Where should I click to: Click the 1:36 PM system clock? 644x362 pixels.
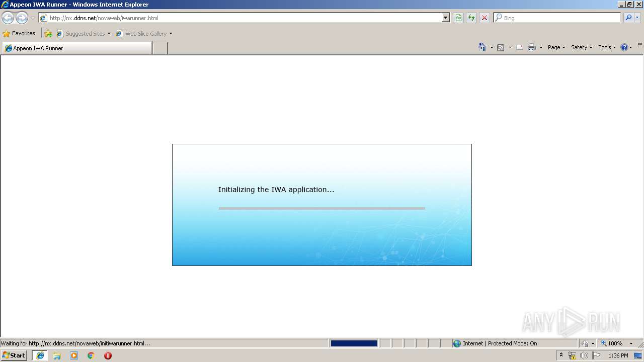pos(618,355)
